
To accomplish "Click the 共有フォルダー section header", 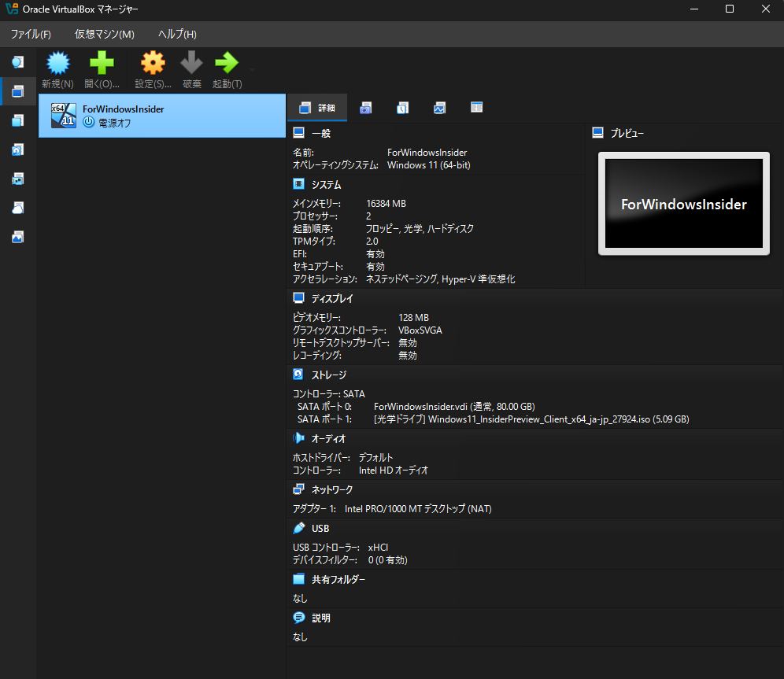I will [x=338, y=580].
